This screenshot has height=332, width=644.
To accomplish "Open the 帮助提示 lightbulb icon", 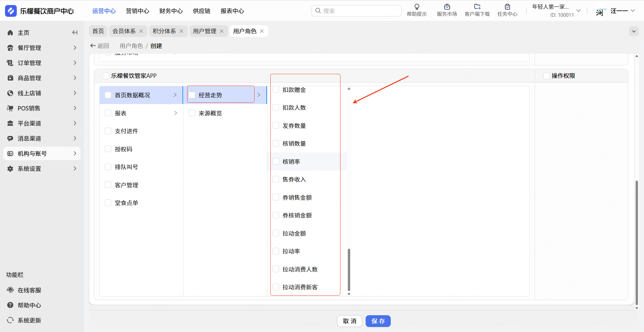I will (417, 7).
